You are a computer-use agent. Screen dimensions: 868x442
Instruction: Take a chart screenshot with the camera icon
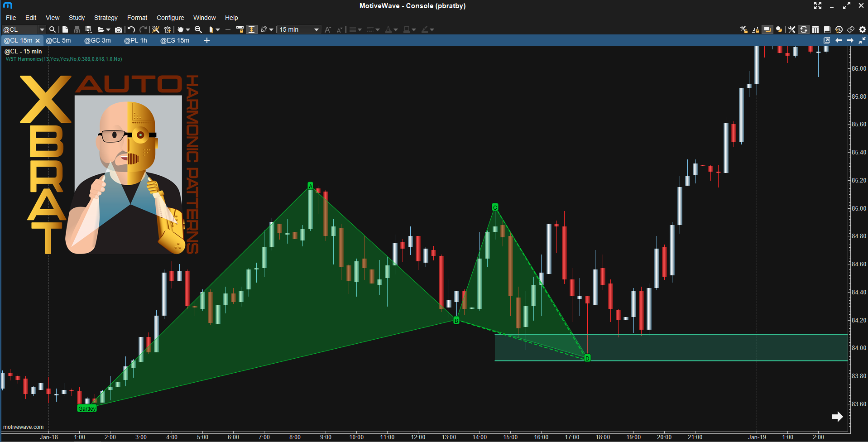click(x=119, y=29)
